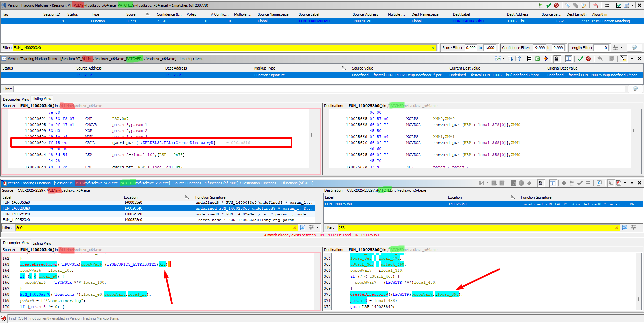Click the green C circle icon
Image resolution: width=644 pixels, height=323 pixels.
tap(538, 59)
